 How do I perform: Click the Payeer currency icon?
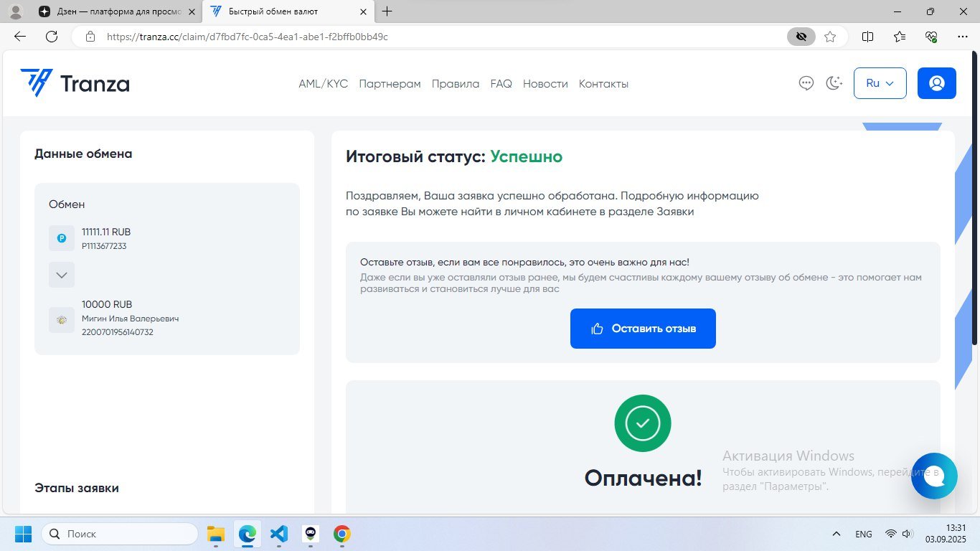point(62,238)
